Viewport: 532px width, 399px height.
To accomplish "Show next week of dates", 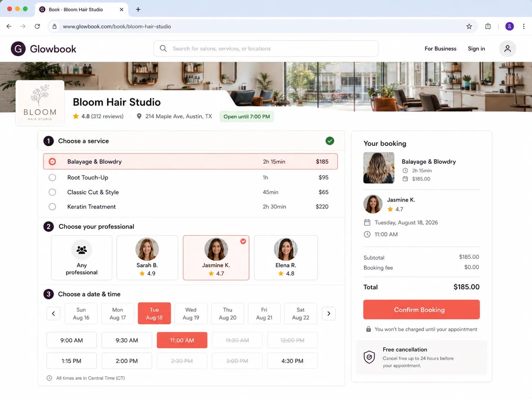I will pos(329,313).
